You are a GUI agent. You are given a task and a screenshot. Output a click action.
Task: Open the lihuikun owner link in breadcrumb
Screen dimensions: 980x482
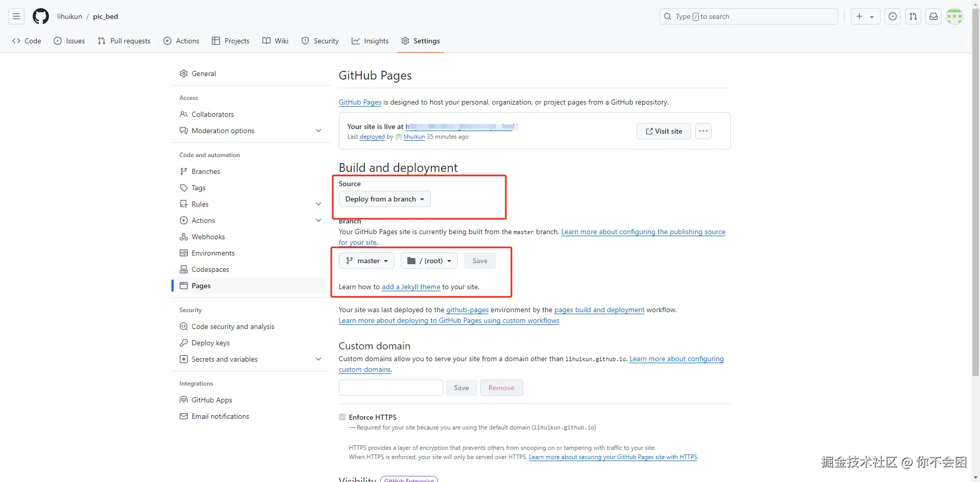[x=69, y=16]
